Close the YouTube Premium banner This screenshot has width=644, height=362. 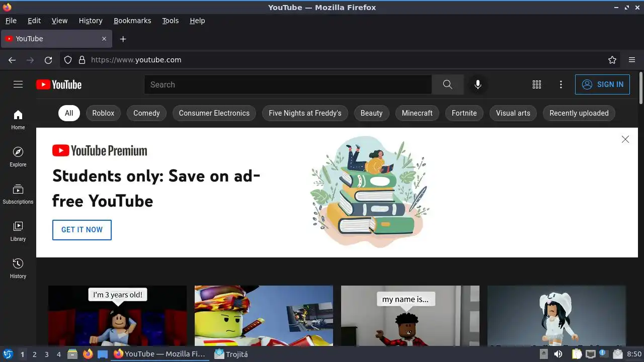pyautogui.click(x=625, y=139)
